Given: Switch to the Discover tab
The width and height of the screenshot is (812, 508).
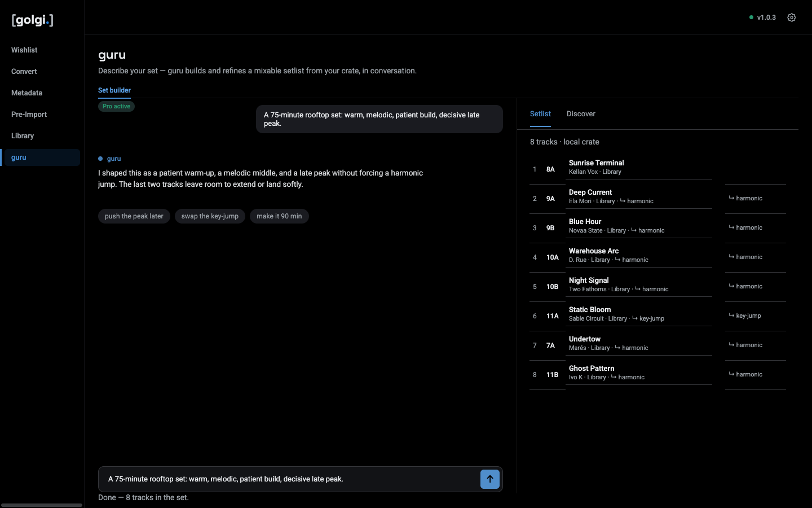Looking at the screenshot, I should 581,114.
